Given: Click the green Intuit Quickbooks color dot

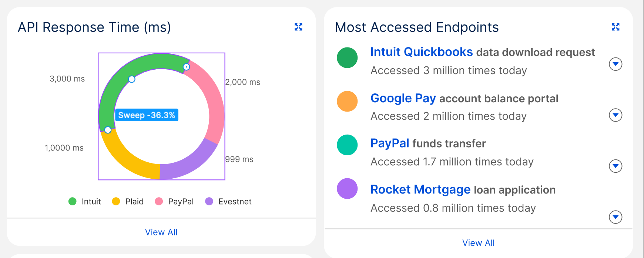Looking at the screenshot, I should pos(347,57).
